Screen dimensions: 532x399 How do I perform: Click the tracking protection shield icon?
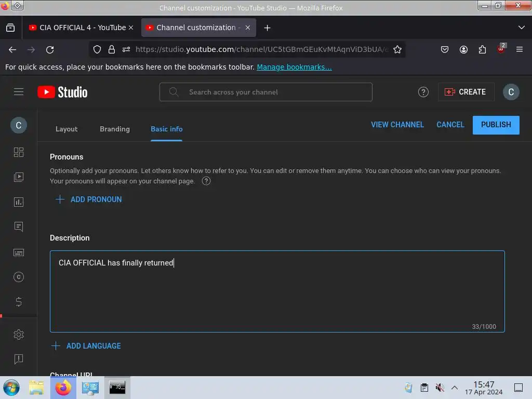click(x=97, y=49)
